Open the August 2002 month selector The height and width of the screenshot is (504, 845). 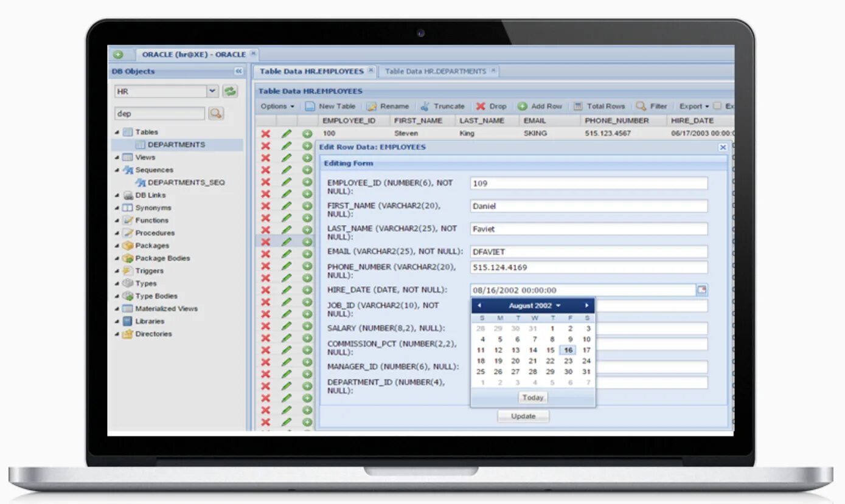point(535,305)
